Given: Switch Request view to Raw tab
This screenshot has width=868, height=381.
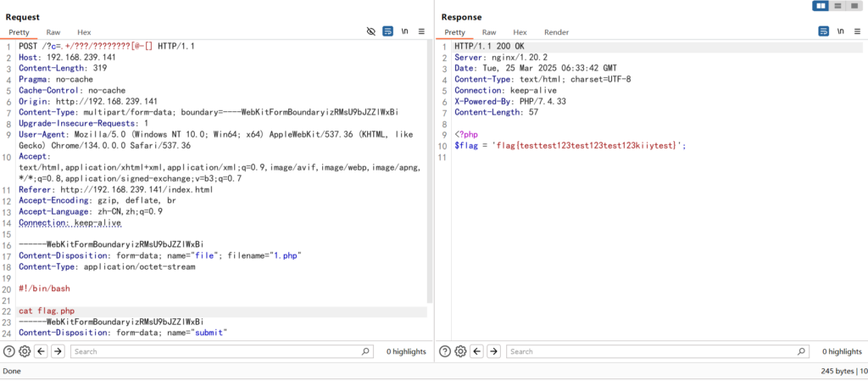Looking at the screenshot, I should (53, 32).
